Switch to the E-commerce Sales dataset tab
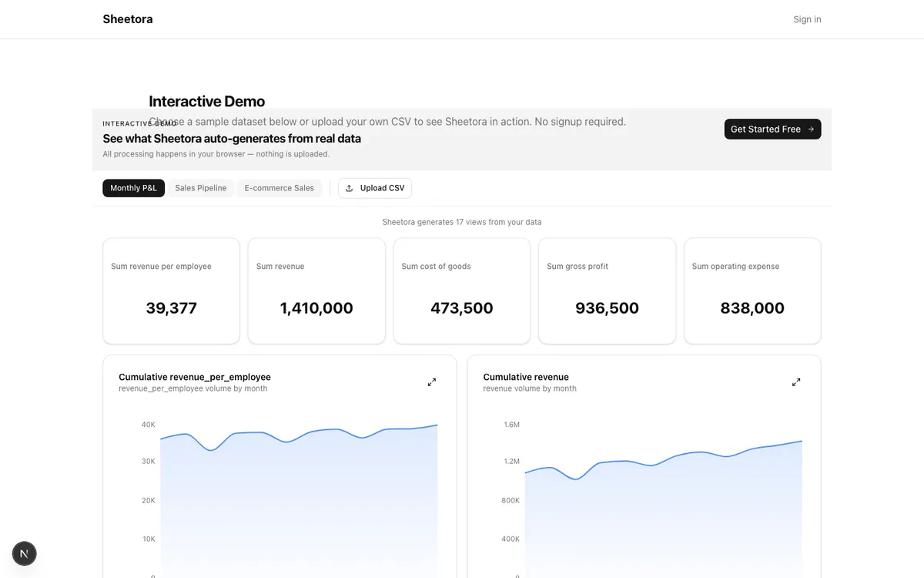 tap(279, 187)
